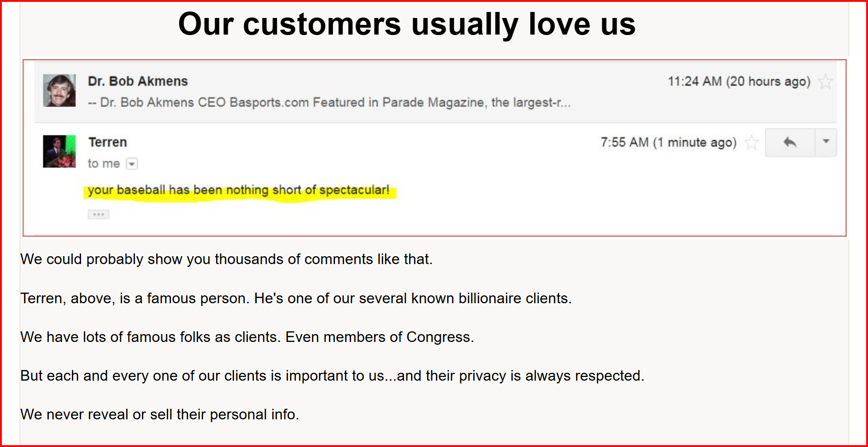Click the "never reveal or sell" sentence
Viewport: 868px width, 447px height.
pyautogui.click(x=159, y=414)
